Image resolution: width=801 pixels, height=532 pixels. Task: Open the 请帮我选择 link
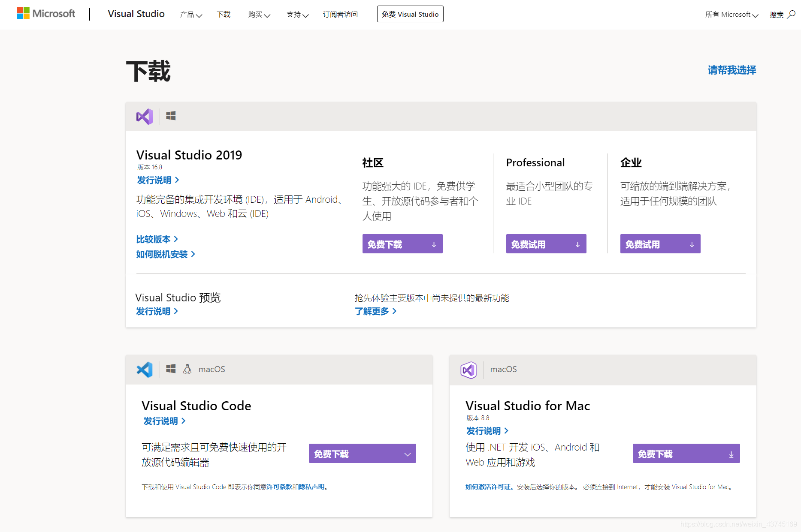pos(732,70)
